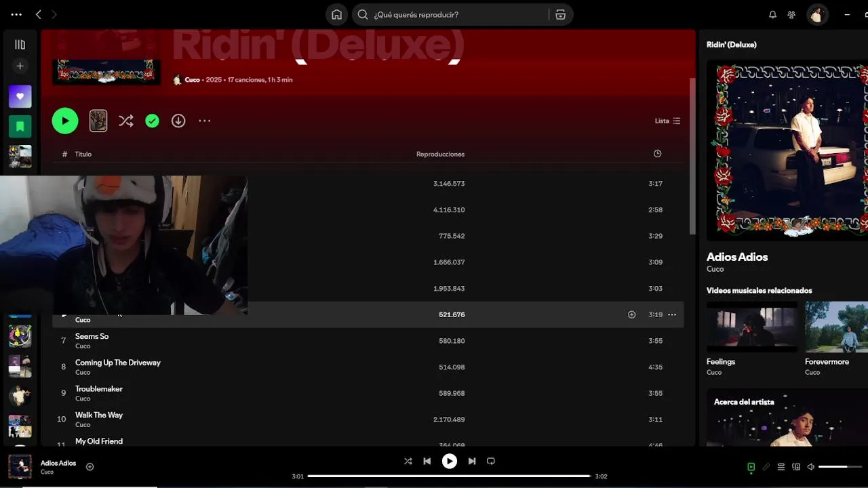Screen dimensions: 868x488
Task: Sort by the Título column header
Action: (x=83, y=154)
